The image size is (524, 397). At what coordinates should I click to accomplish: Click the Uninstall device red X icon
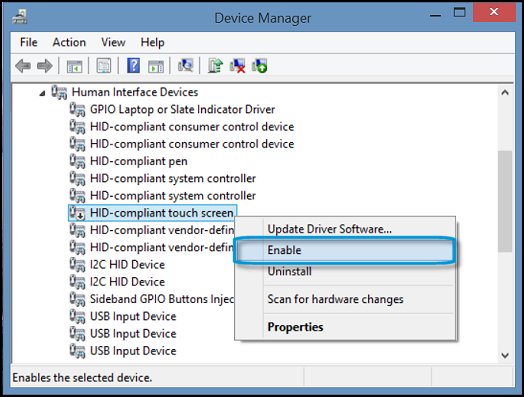(x=238, y=65)
